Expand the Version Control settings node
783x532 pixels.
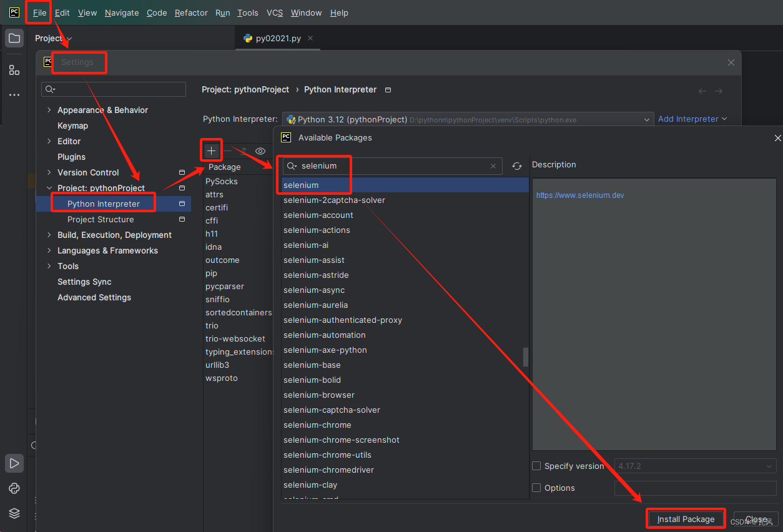click(x=49, y=172)
